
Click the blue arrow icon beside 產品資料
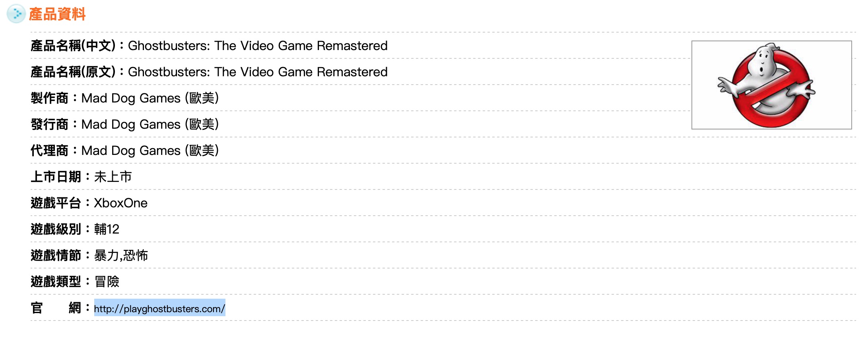coord(16,14)
